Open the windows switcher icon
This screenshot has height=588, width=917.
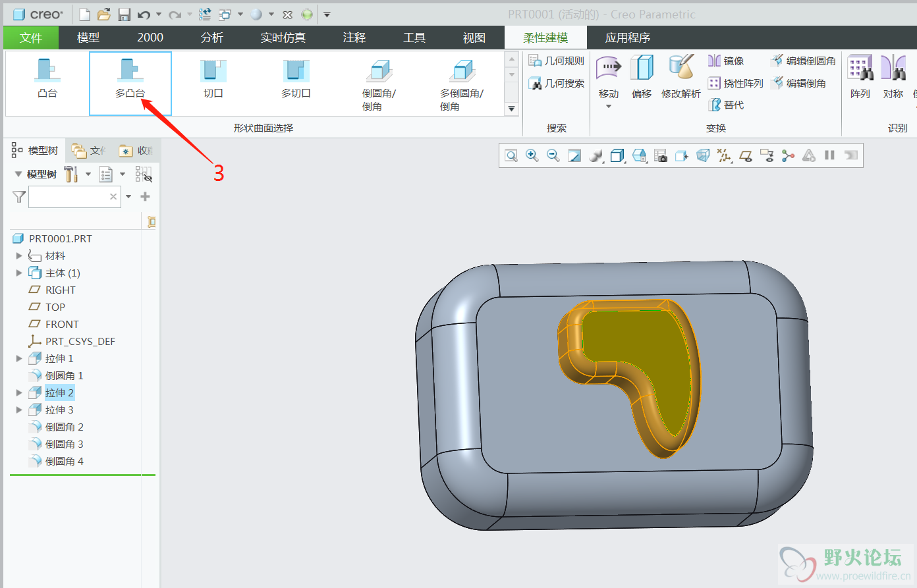tap(225, 14)
